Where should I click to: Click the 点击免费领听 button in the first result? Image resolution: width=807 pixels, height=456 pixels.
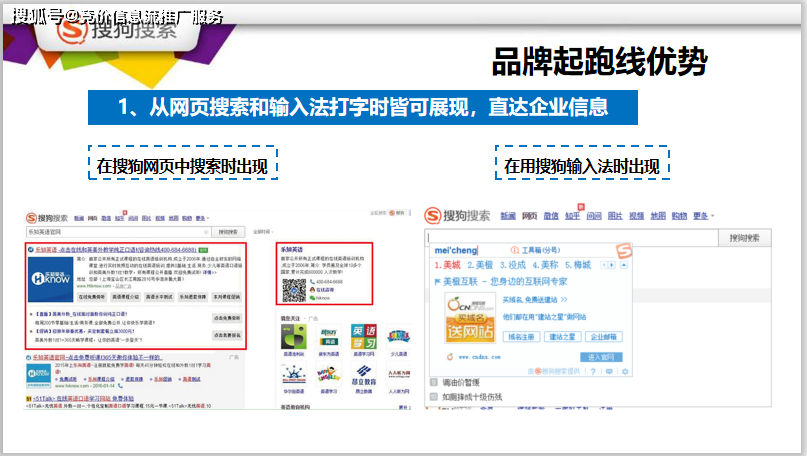[227, 318]
